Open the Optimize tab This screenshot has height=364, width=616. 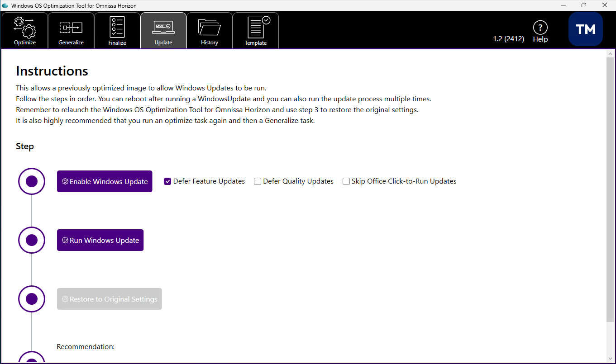coord(25,30)
